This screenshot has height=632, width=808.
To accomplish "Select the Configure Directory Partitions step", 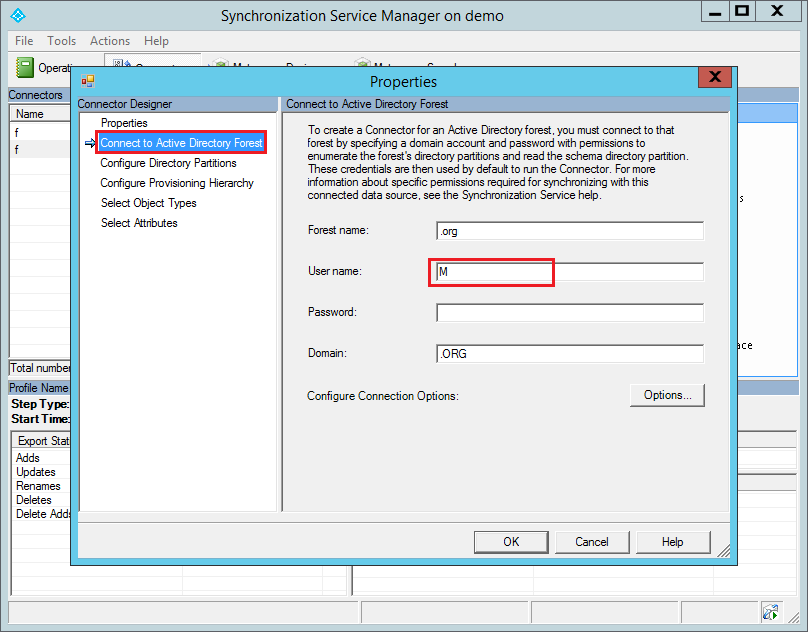I will 169,163.
